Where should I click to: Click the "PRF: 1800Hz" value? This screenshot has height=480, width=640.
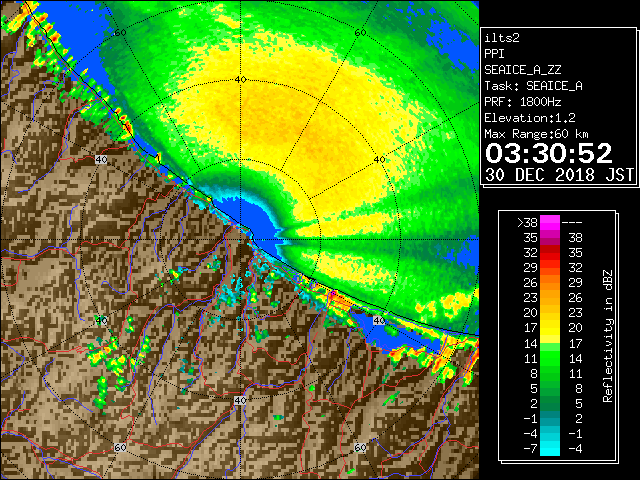point(523,102)
